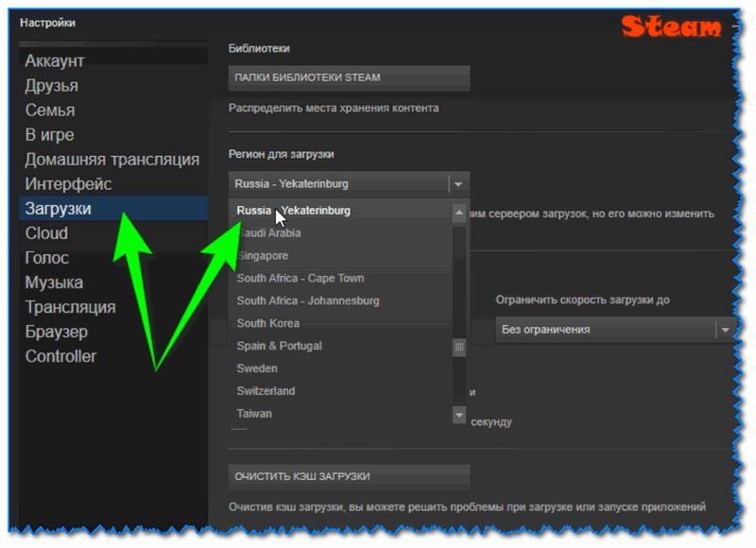Open Домашняя трансляция settings

[x=113, y=159]
